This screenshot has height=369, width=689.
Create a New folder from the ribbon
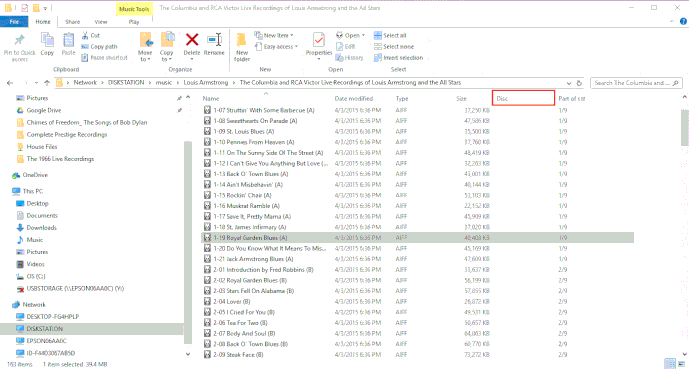tap(242, 46)
